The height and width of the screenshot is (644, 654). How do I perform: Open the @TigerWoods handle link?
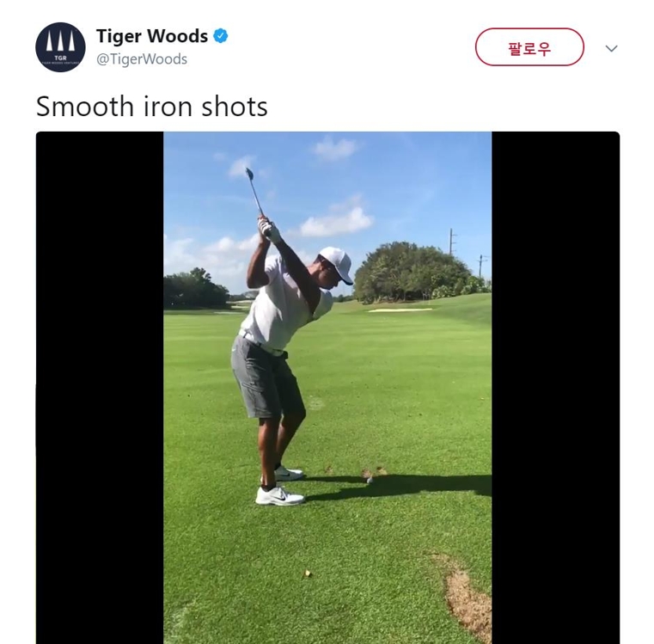click(x=142, y=59)
